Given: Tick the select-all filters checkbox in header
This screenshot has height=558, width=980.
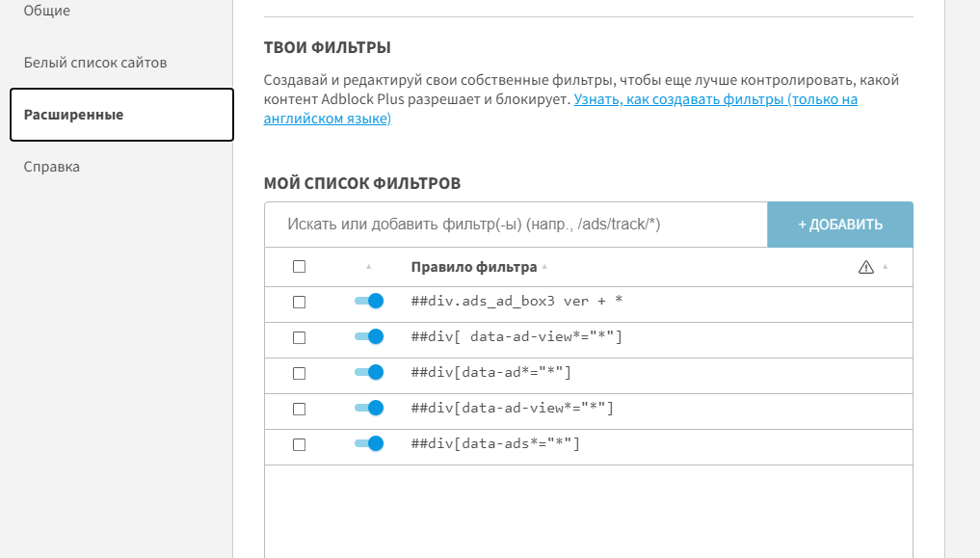Looking at the screenshot, I should (x=299, y=267).
